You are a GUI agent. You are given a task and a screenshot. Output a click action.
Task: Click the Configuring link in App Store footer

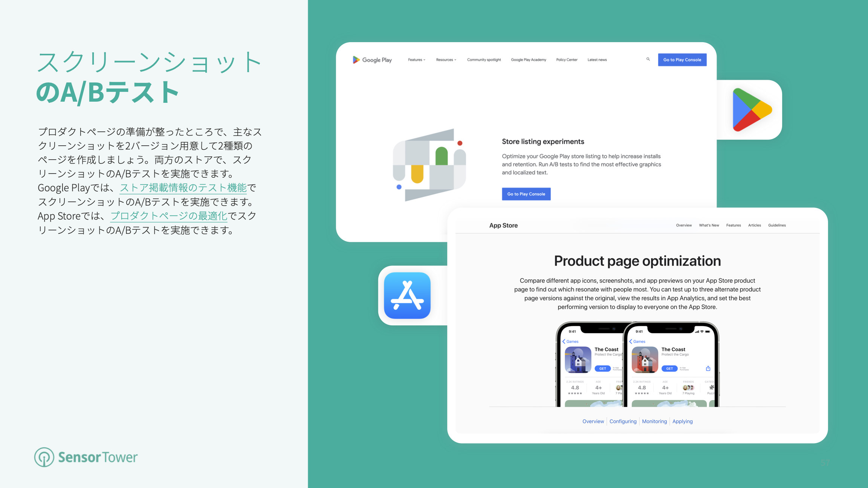(x=622, y=421)
